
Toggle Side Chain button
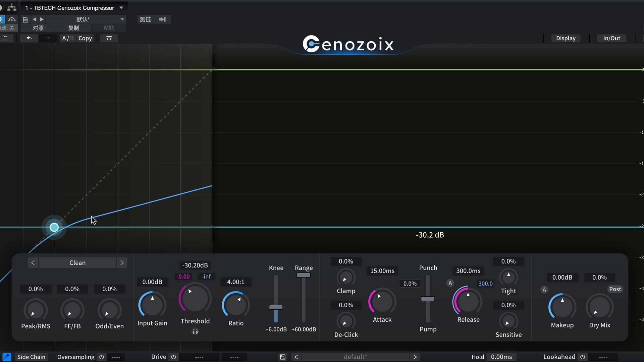(x=31, y=357)
